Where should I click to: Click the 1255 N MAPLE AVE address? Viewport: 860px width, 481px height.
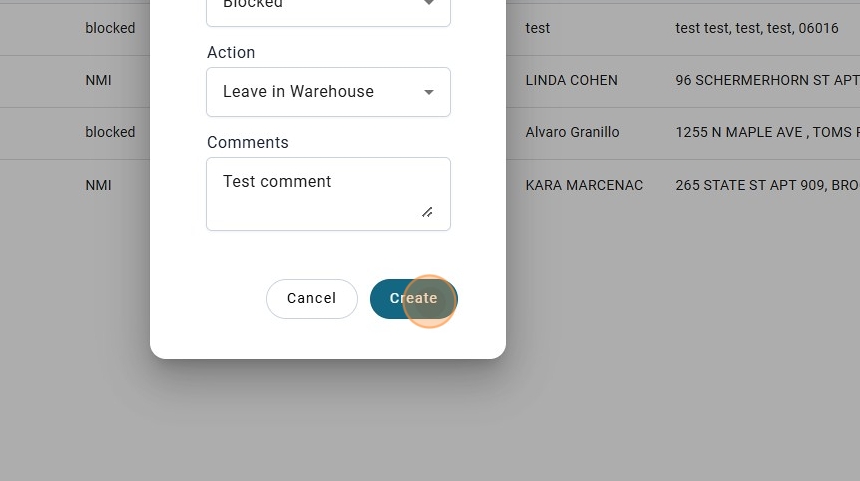(x=766, y=132)
